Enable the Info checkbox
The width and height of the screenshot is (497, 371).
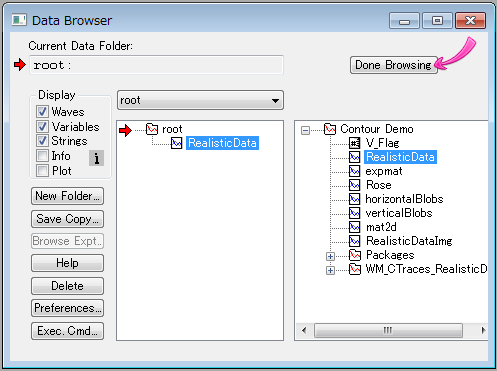tap(42, 156)
